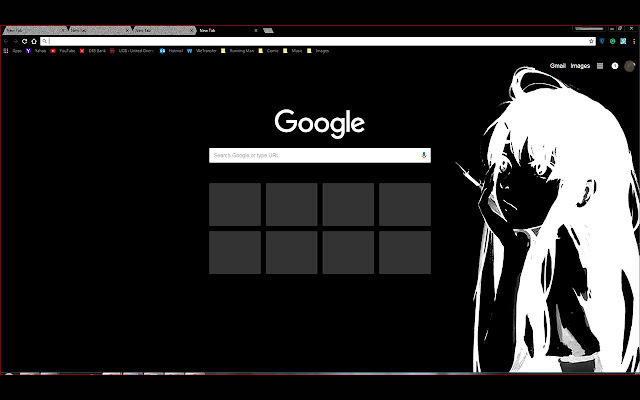Close the first inactive tab
This screenshot has width=640, height=400.
click(63, 30)
